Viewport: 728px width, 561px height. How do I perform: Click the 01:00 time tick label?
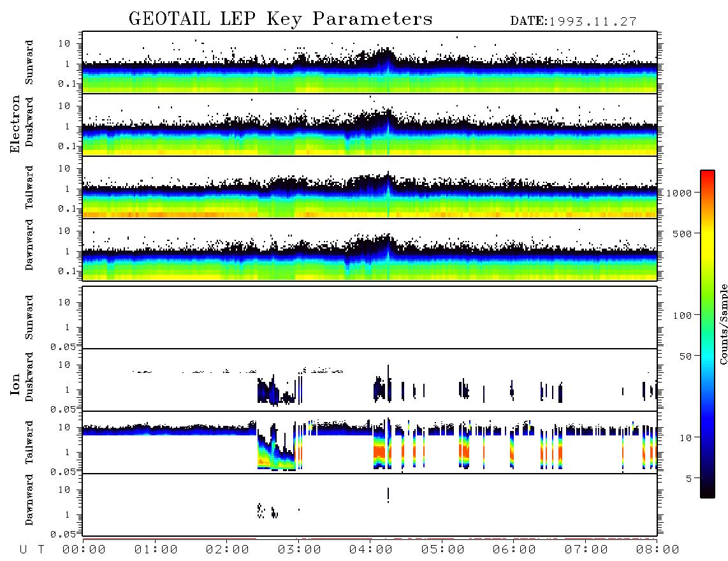point(156,550)
